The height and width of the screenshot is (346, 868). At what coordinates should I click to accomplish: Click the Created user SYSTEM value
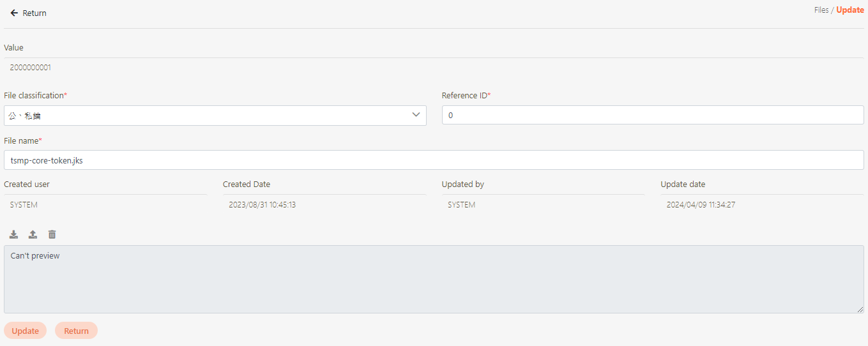[x=24, y=205]
